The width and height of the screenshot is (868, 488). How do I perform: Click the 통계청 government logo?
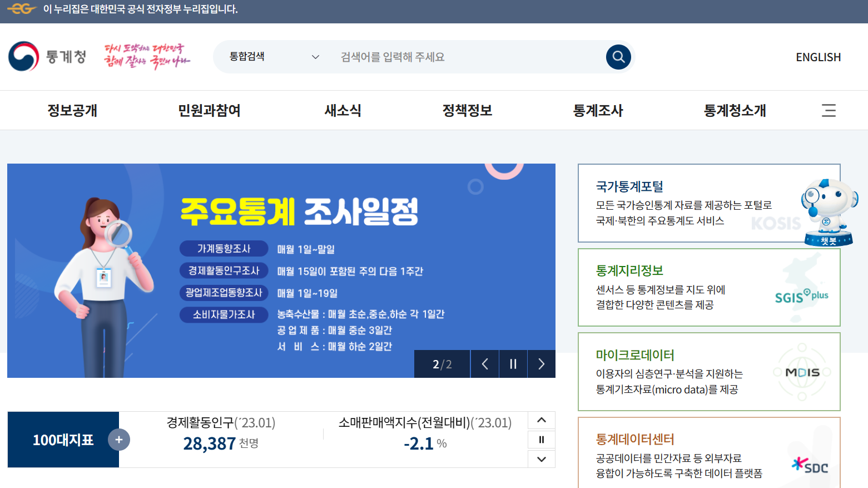click(47, 56)
